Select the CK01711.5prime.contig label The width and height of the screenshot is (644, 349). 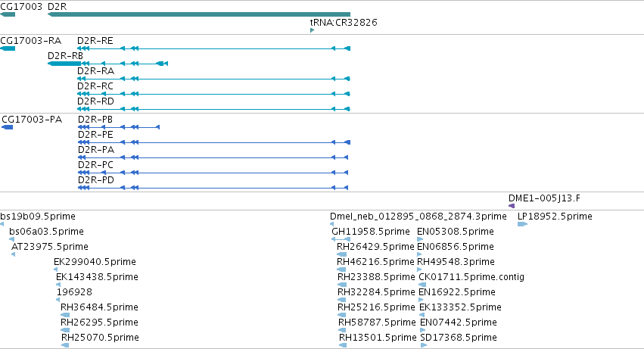coord(471,278)
